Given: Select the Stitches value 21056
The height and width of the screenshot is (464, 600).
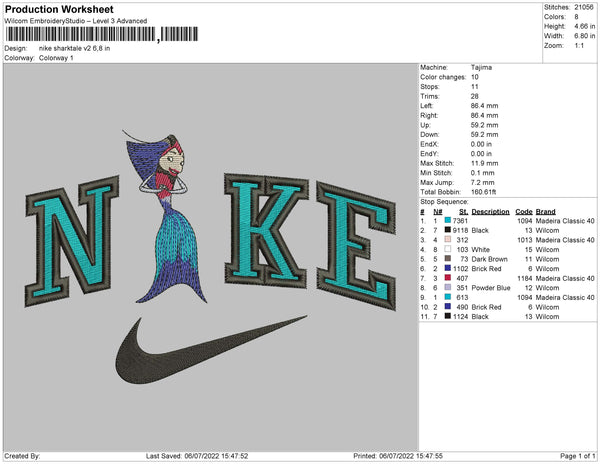Looking at the screenshot, I should coord(584,7).
